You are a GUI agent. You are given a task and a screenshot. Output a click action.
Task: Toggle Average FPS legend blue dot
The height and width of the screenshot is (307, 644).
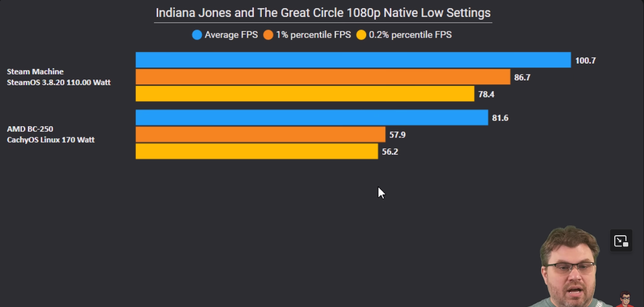pyautogui.click(x=197, y=35)
